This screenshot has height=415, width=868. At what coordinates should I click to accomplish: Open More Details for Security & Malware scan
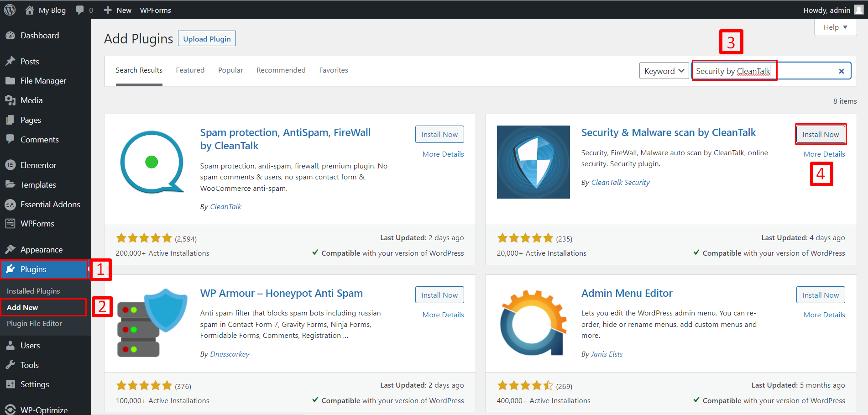click(824, 154)
